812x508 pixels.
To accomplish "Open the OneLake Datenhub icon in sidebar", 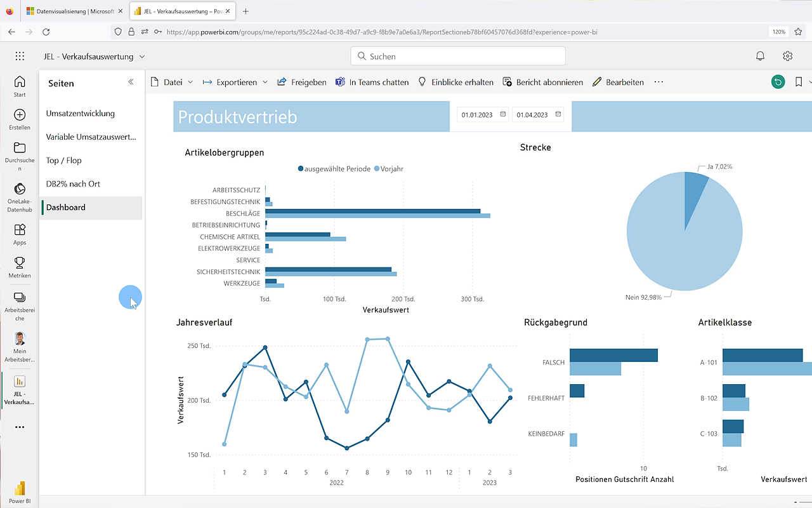I will click(20, 189).
